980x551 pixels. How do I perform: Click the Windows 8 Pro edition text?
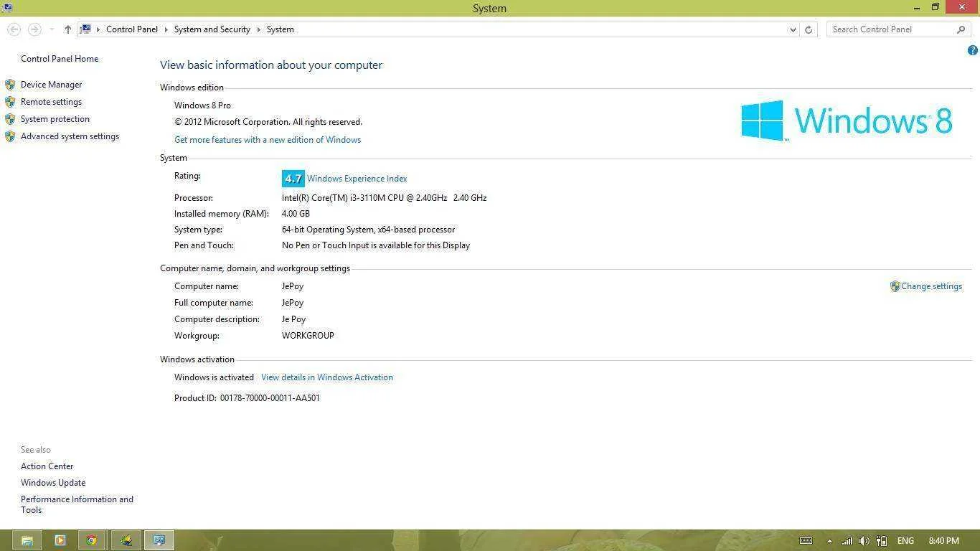coord(202,105)
